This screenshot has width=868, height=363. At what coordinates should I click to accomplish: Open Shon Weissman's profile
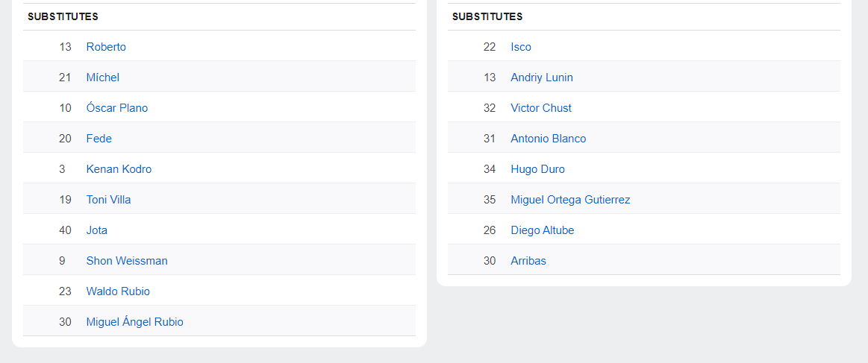pyautogui.click(x=127, y=261)
